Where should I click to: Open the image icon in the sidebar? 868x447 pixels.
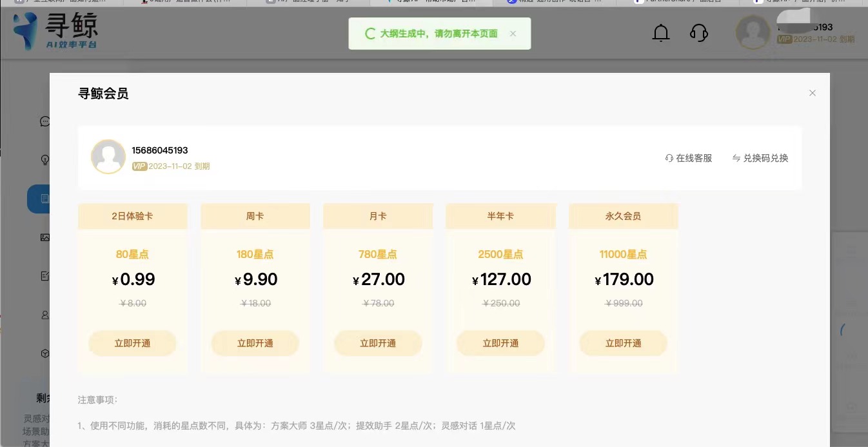point(45,237)
